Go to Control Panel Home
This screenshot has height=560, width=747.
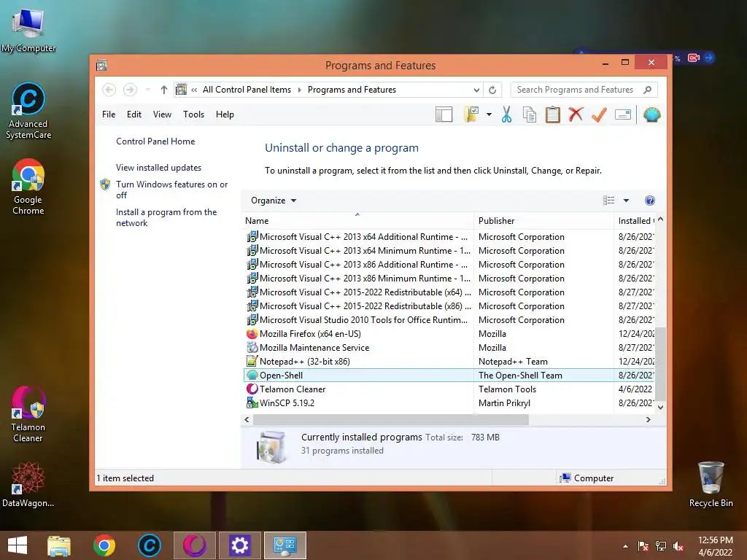155,141
